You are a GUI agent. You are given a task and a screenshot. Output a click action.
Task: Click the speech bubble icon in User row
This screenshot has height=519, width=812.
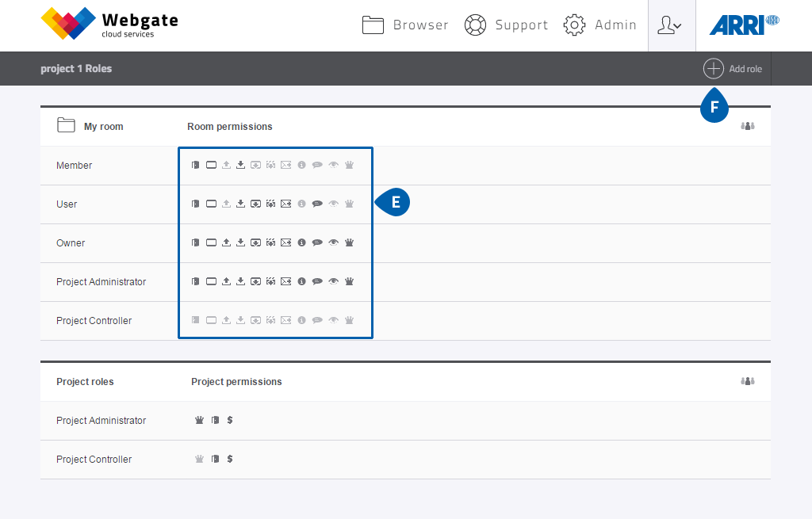coord(317,204)
